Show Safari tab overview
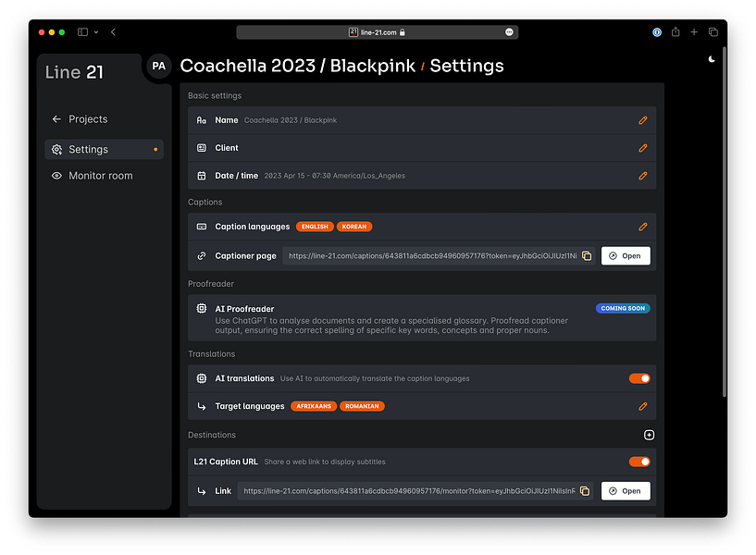 (713, 31)
